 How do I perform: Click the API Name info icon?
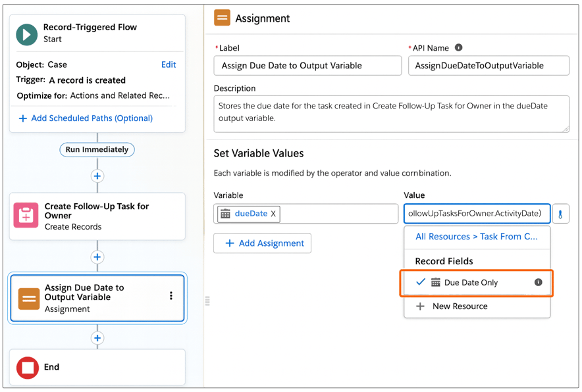[x=459, y=48]
